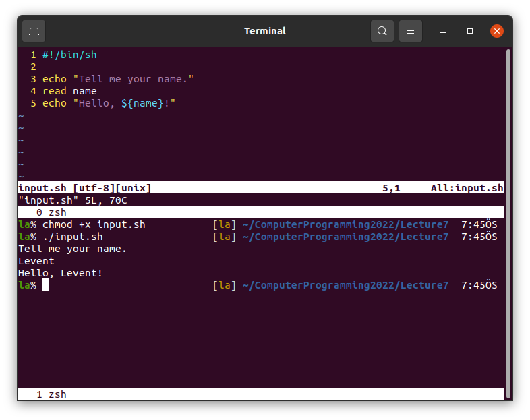Click the cursor position indicator 5,1

point(391,188)
